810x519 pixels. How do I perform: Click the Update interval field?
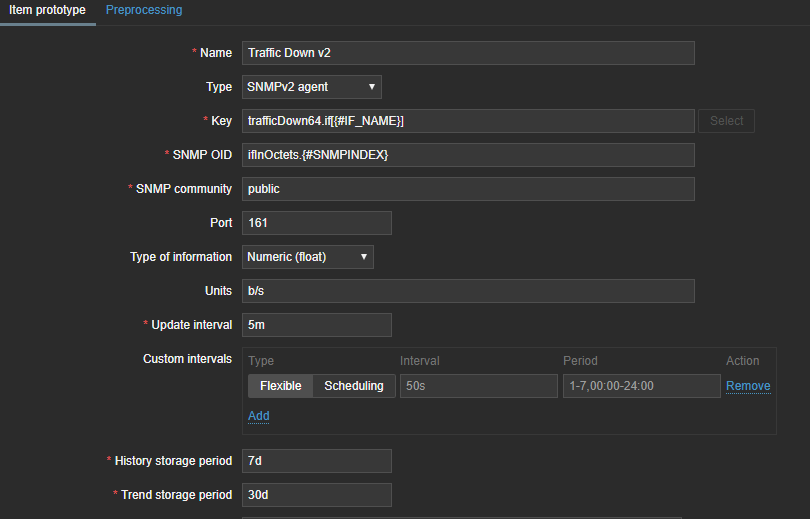pyautogui.click(x=317, y=325)
